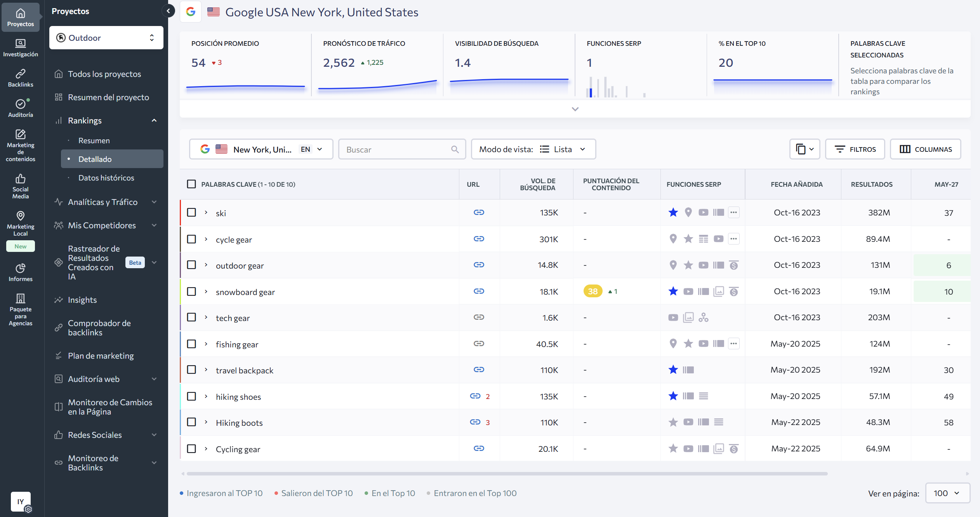The width and height of the screenshot is (980, 517).
Task: Tick the checkbox for hiking shoes
Action: pyautogui.click(x=191, y=396)
